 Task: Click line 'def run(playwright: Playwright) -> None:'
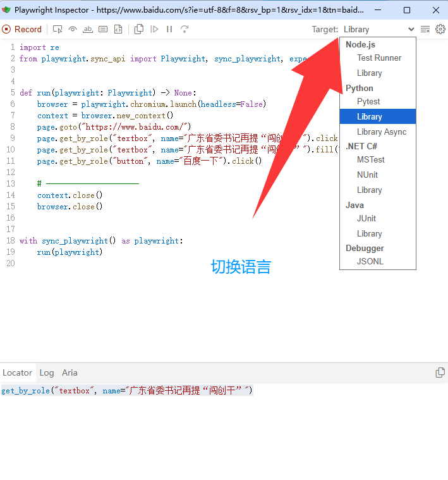107,93
